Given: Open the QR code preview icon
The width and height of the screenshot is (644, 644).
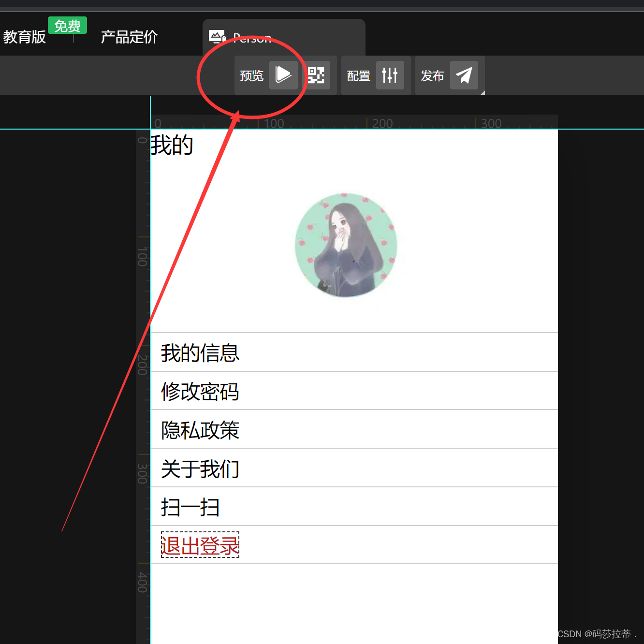Looking at the screenshot, I should pyautogui.click(x=316, y=75).
